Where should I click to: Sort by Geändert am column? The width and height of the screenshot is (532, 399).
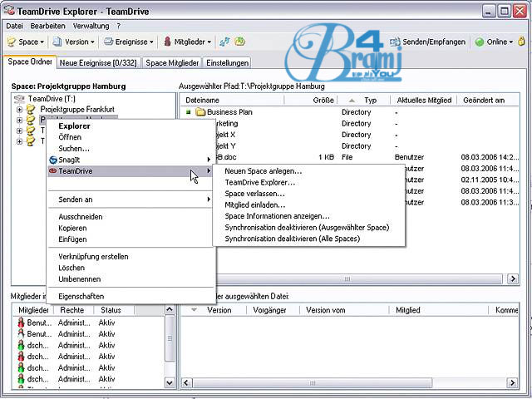488,100
